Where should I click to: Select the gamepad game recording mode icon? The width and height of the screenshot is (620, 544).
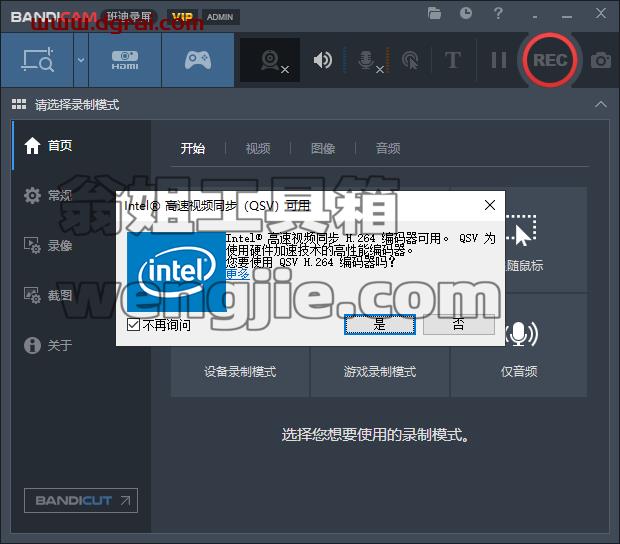point(198,60)
